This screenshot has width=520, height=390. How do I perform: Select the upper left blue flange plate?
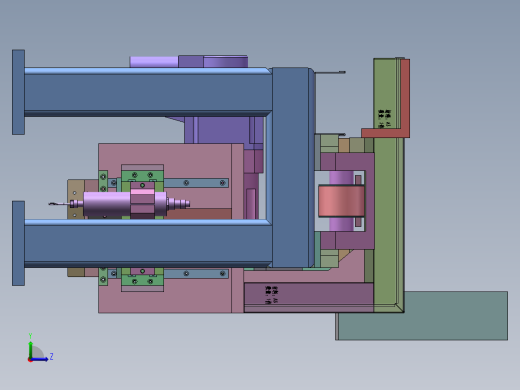(x=18, y=92)
